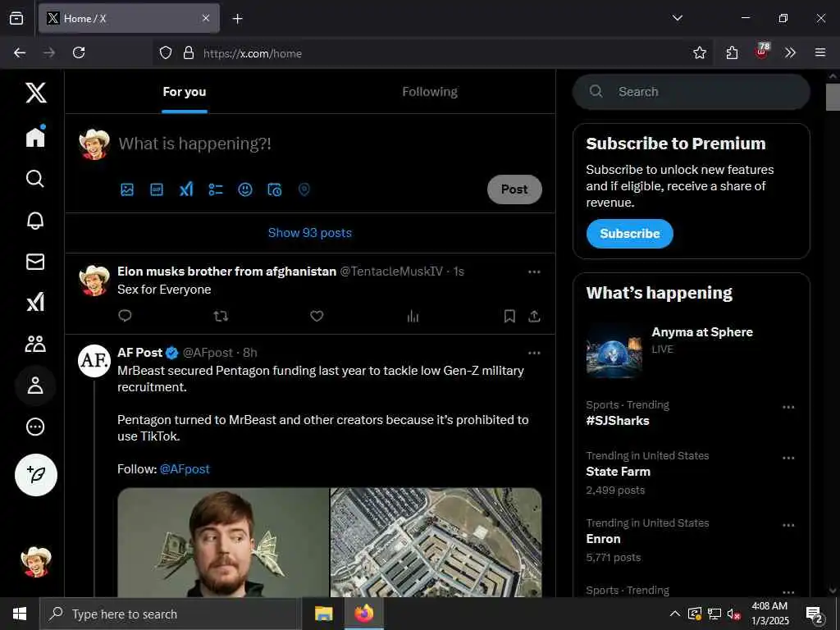Viewport: 840px width, 630px height.
Task: Click the round compose post feather button
Action: 36,475
